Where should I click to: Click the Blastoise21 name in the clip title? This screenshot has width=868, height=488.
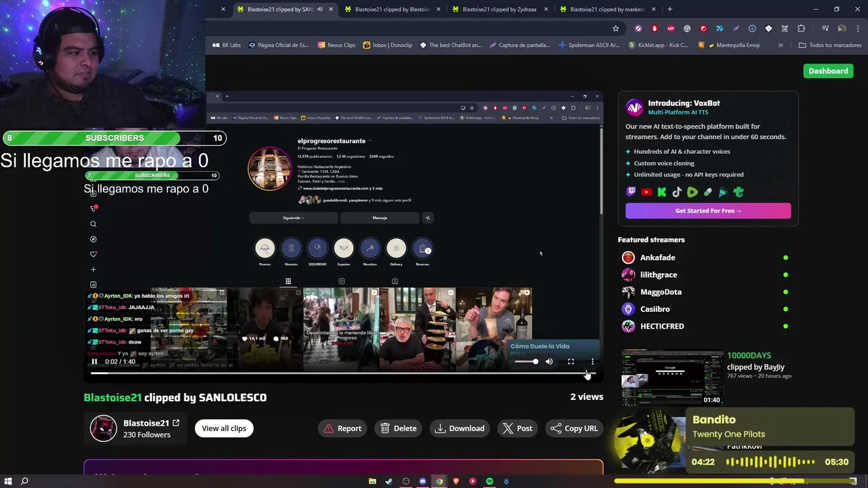[113, 397]
